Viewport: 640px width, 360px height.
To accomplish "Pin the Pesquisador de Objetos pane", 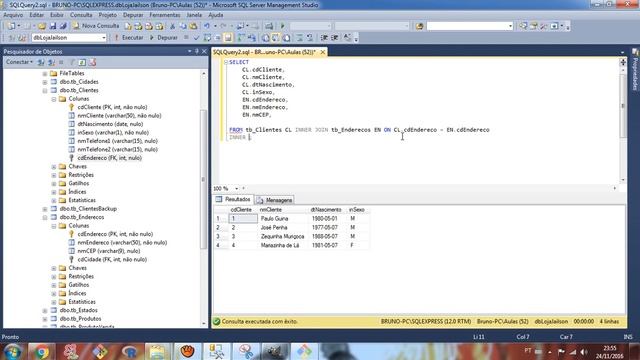I will (197, 51).
